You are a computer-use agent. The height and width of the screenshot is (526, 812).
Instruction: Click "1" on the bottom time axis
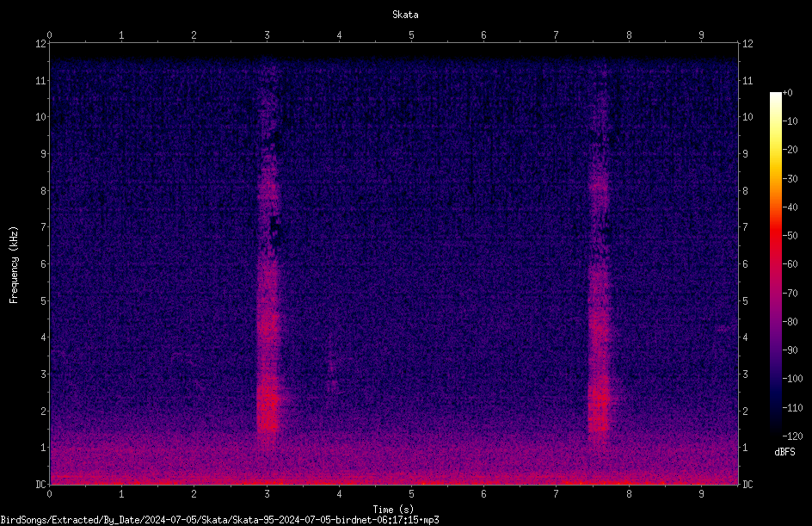121,494
